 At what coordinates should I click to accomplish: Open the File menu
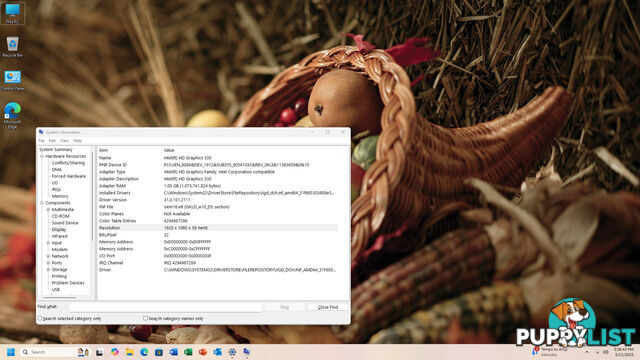pyautogui.click(x=41, y=140)
